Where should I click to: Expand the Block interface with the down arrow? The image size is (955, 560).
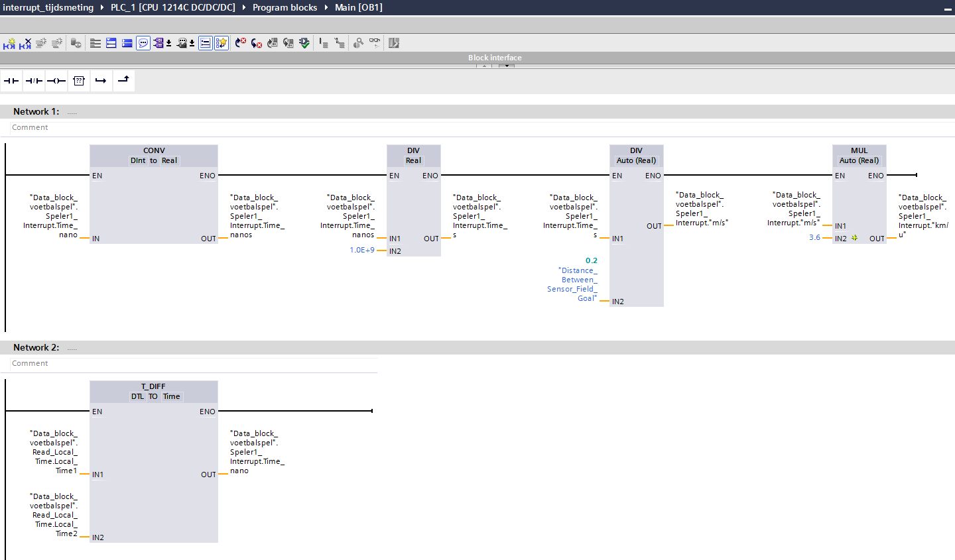click(x=506, y=66)
